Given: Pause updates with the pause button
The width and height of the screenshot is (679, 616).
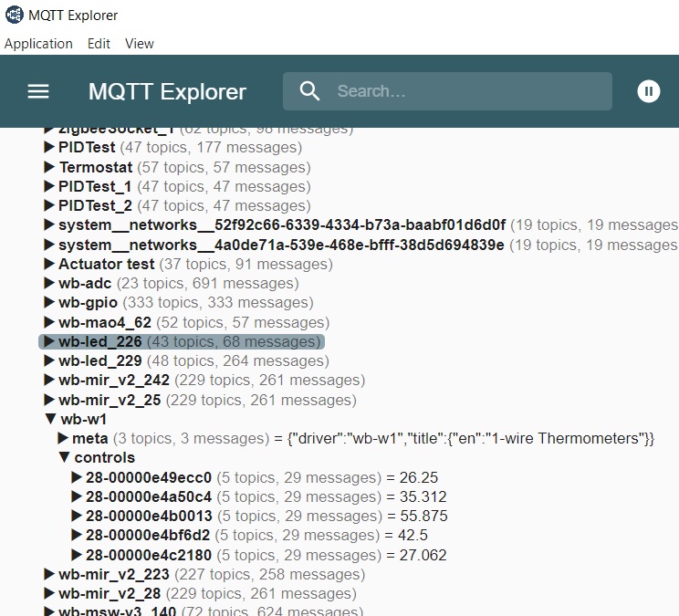Looking at the screenshot, I should coord(648,91).
